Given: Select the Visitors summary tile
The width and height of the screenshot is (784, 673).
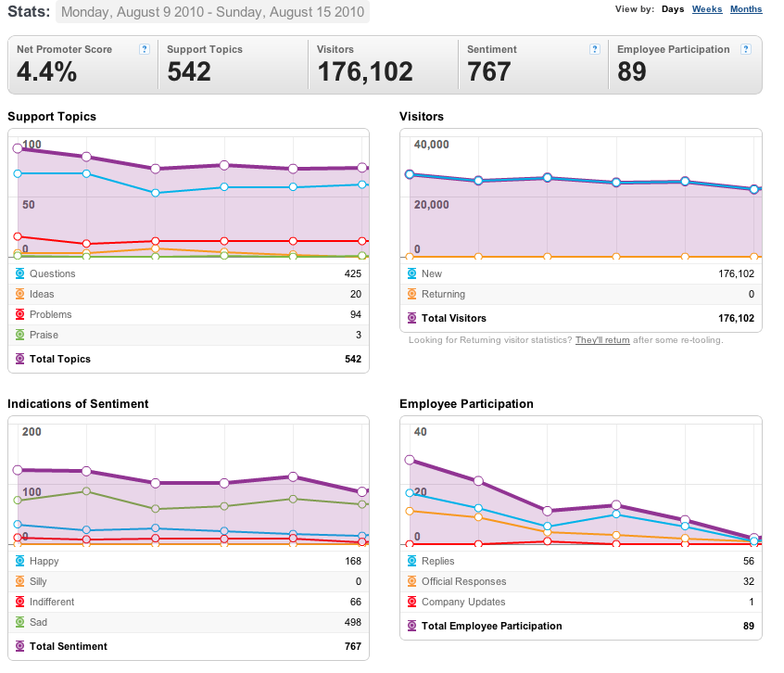Looking at the screenshot, I should click(x=383, y=65).
